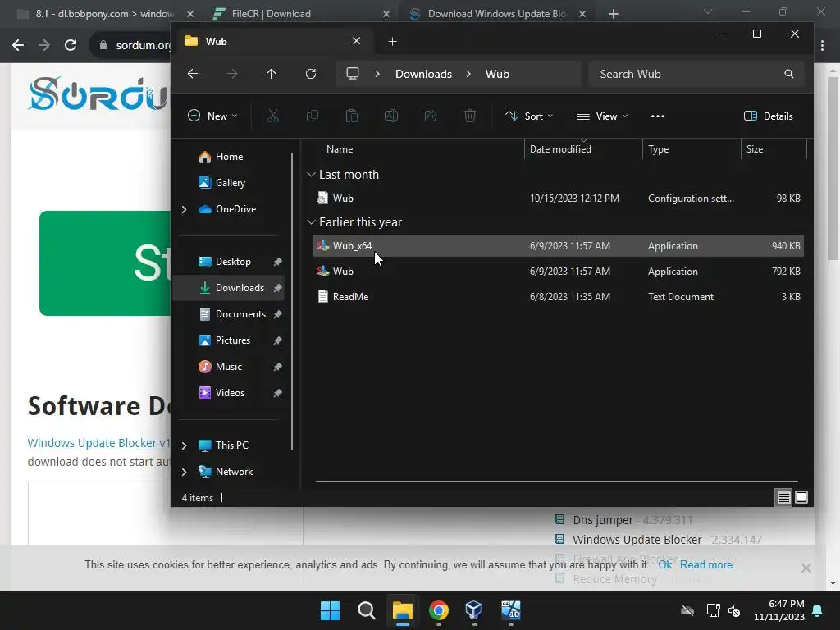
Task: Open notification bell in system tray
Action: pos(818,610)
